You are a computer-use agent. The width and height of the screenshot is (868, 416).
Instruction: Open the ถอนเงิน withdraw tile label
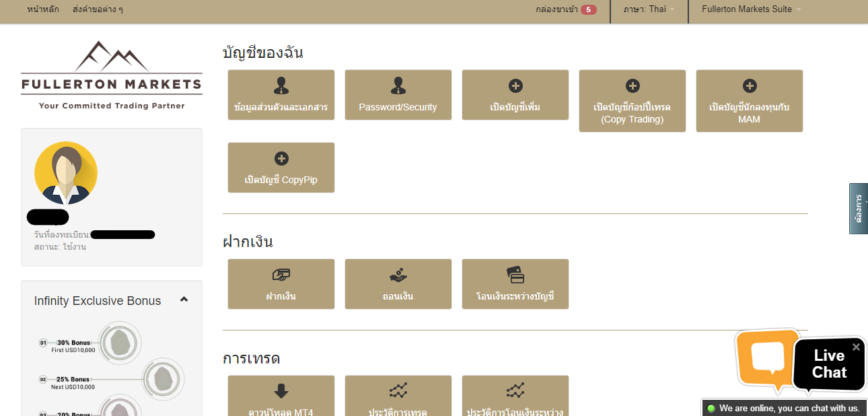click(x=398, y=296)
